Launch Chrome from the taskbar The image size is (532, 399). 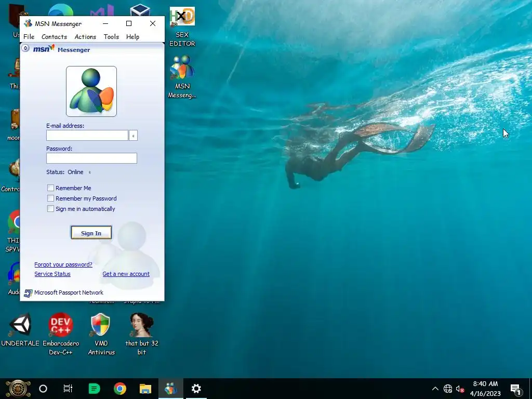pyautogui.click(x=120, y=389)
